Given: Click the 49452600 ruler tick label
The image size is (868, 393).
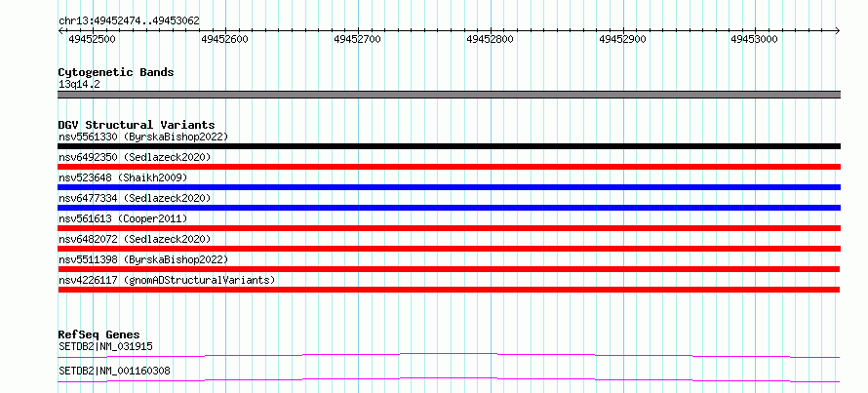Looking at the screenshot, I should pyautogui.click(x=224, y=39).
